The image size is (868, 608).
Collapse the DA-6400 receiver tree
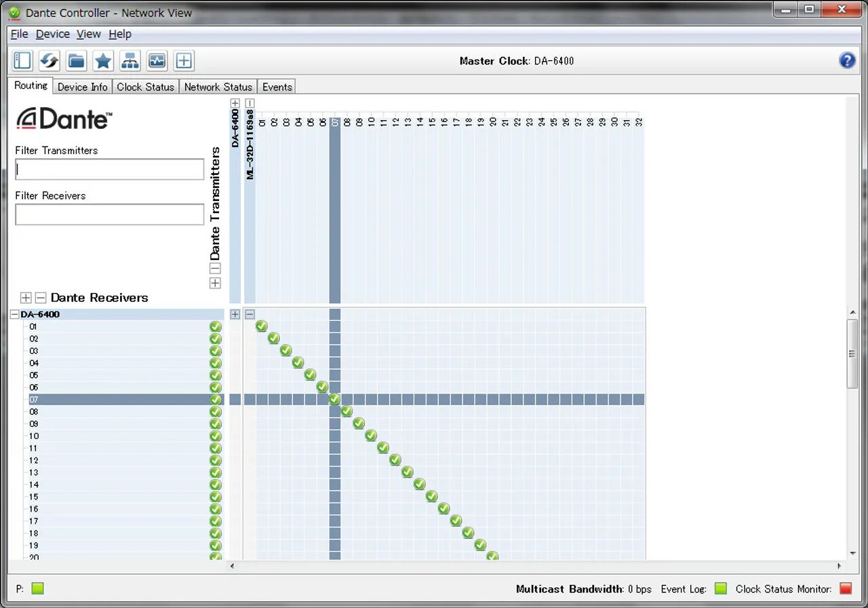[x=14, y=315]
